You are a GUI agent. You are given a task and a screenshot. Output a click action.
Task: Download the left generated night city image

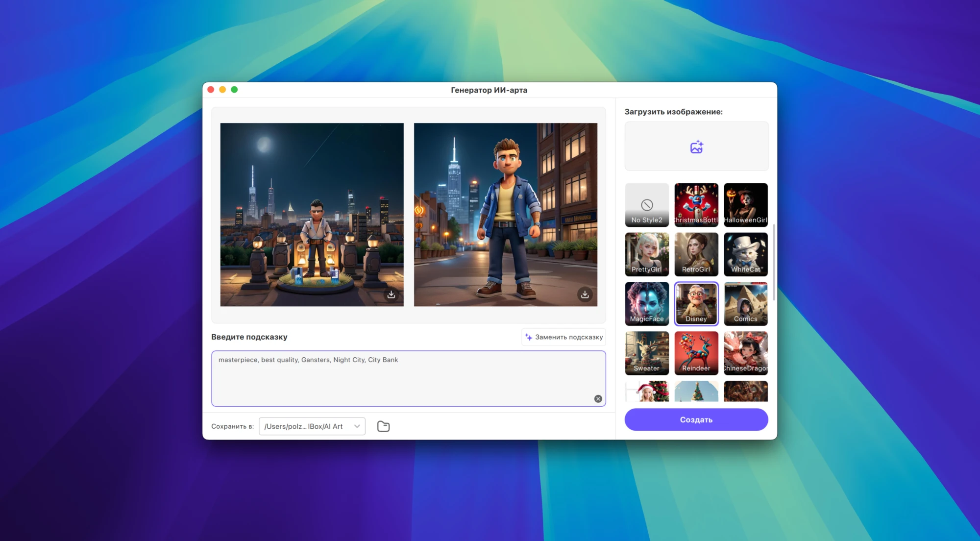(x=391, y=295)
